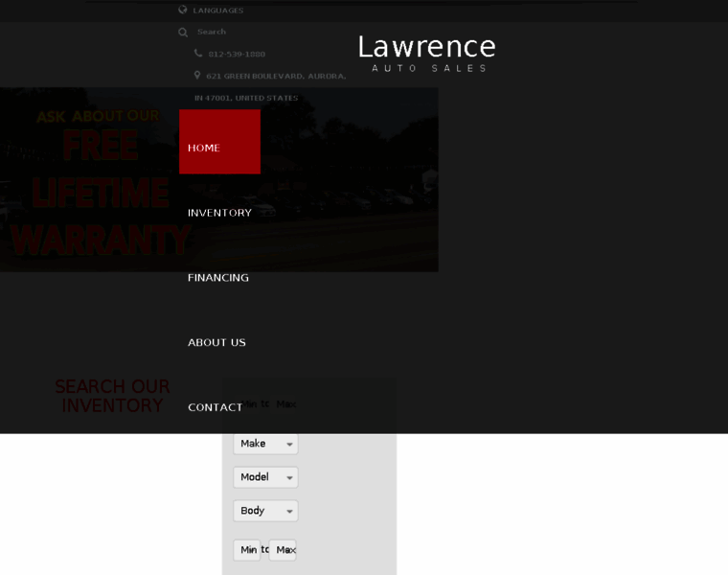Click the Search Our Inventory heading
Screen dimensions: 728x575
pos(112,396)
